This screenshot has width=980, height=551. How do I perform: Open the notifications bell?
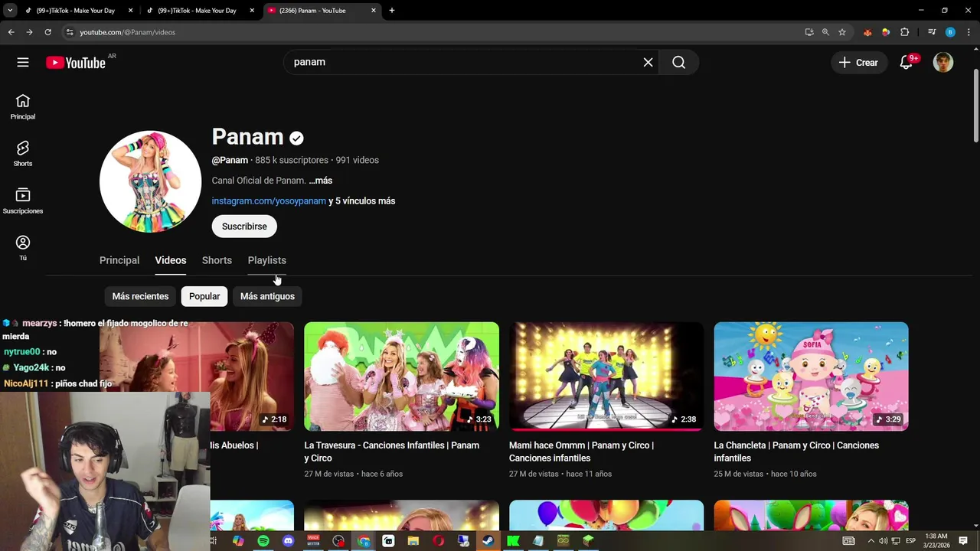click(x=906, y=63)
